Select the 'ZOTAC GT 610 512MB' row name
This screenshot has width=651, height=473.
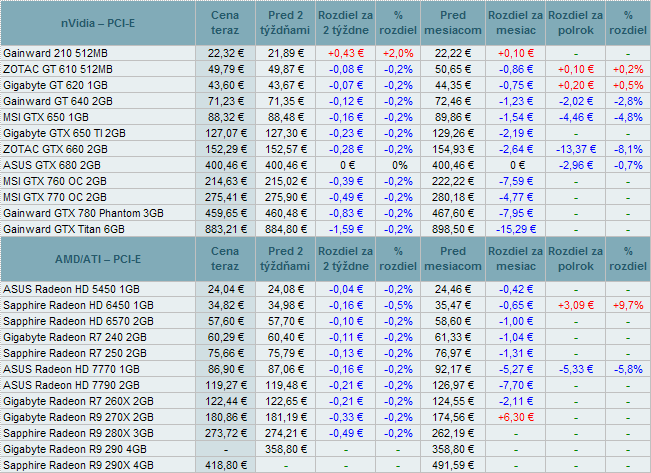pyautogui.click(x=58, y=69)
